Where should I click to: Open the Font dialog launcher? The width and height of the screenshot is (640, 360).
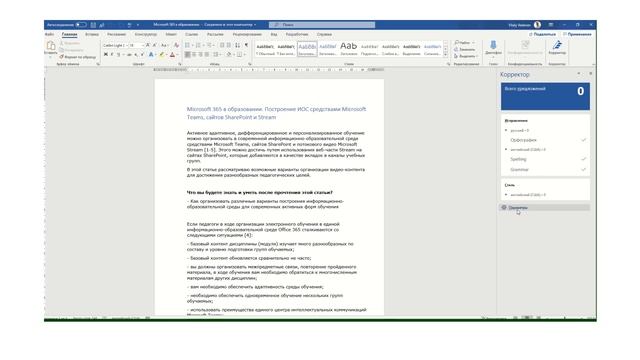tap(180, 64)
